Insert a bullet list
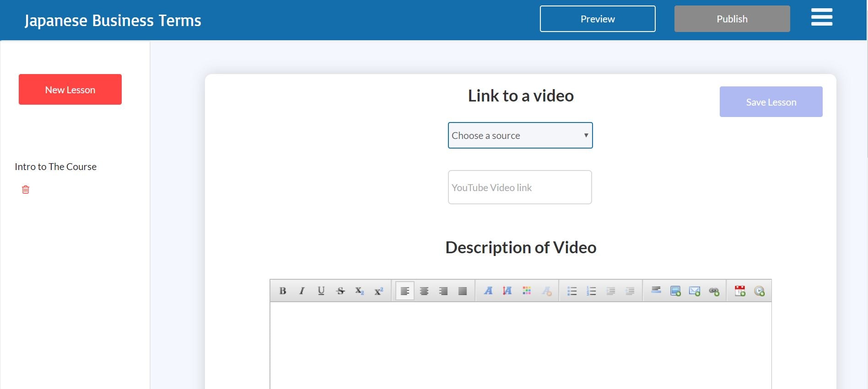The image size is (868, 389). [x=572, y=291]
